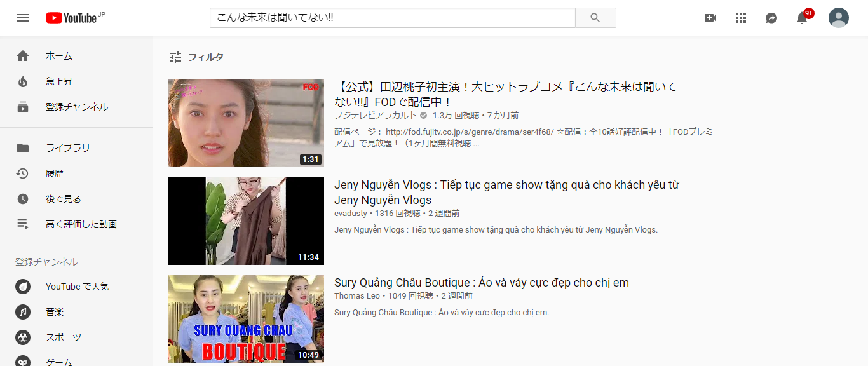Open ライブラリ in the sidebar
The width and height of the screenshot is (868, 366).
point(68,148)
